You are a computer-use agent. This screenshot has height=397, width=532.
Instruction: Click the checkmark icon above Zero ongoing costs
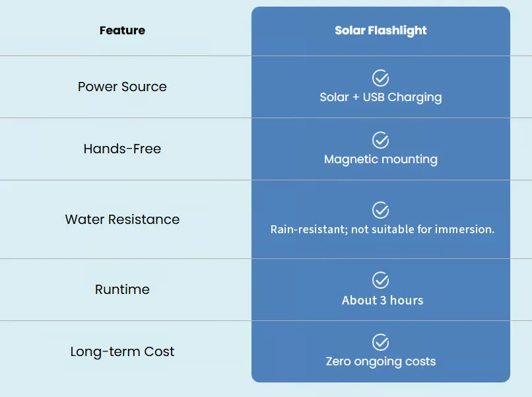tap(380, 342)
